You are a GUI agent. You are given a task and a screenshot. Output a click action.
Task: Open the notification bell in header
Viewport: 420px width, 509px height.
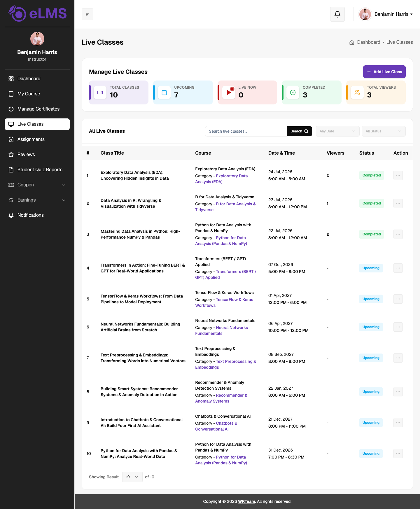click(337, 14)
